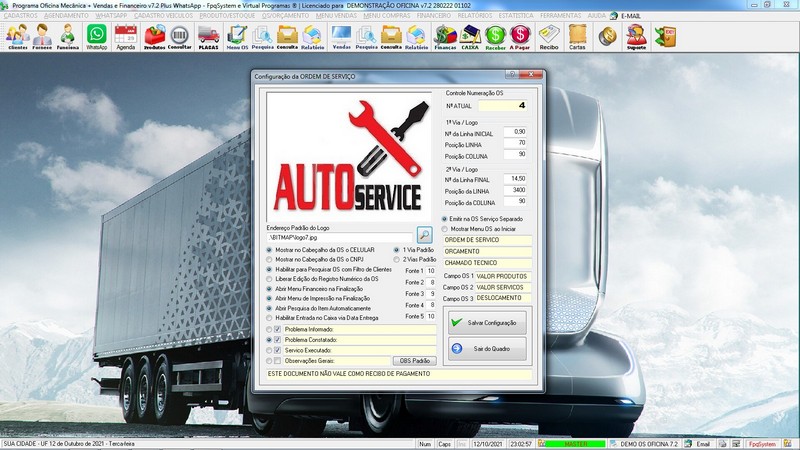Screen dimensions: 800x450
Task: Open the Recibo toolbar icon
Action: click(548, 38)
